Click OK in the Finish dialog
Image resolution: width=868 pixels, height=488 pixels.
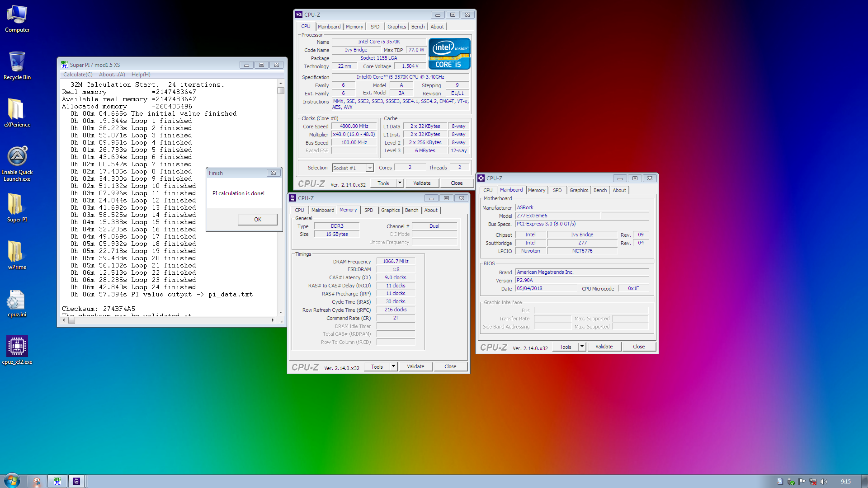tap(258, 220)
